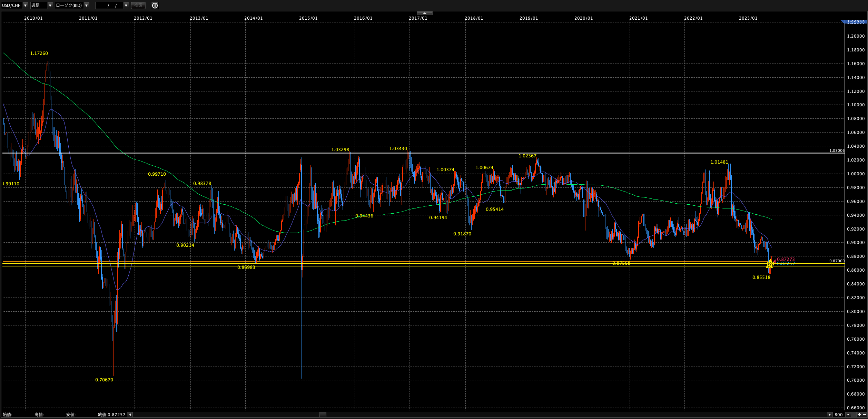Open the 800 bar count dropdown
868x419 pixels.
(848, 415)
